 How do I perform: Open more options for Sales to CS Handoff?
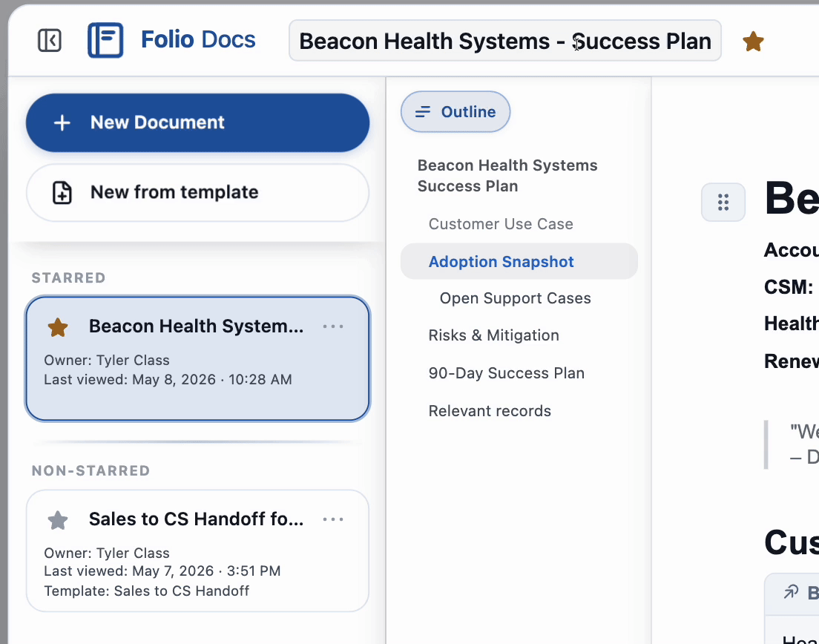(x=332, y=519)
